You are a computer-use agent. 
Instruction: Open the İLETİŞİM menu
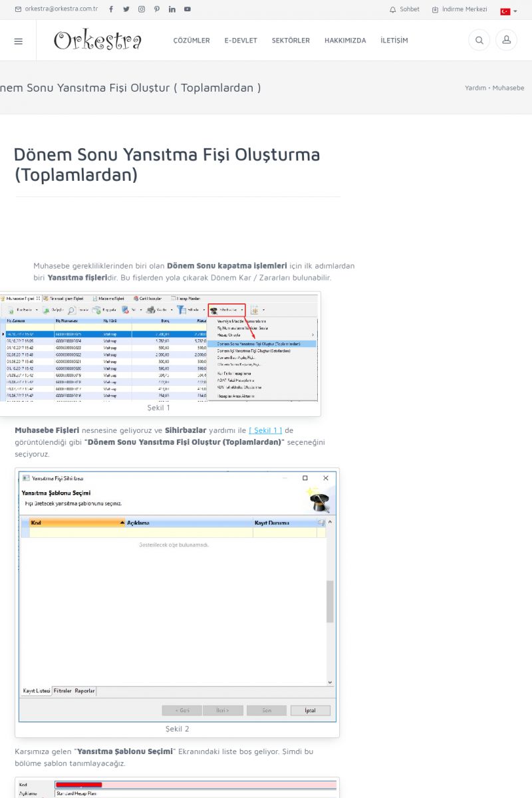coord(394,41)
